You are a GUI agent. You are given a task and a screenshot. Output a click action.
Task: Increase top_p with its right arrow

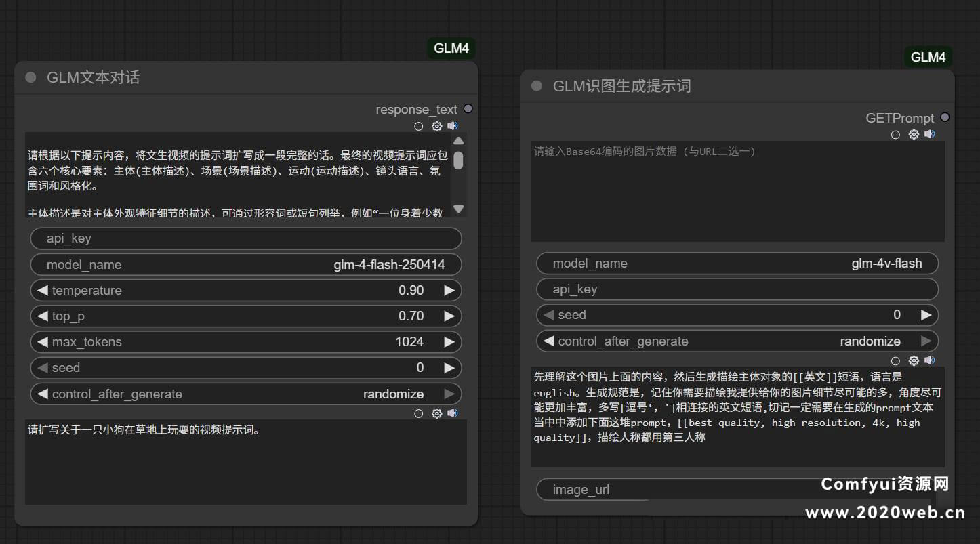pyautogui.click(x=449, y=316)
